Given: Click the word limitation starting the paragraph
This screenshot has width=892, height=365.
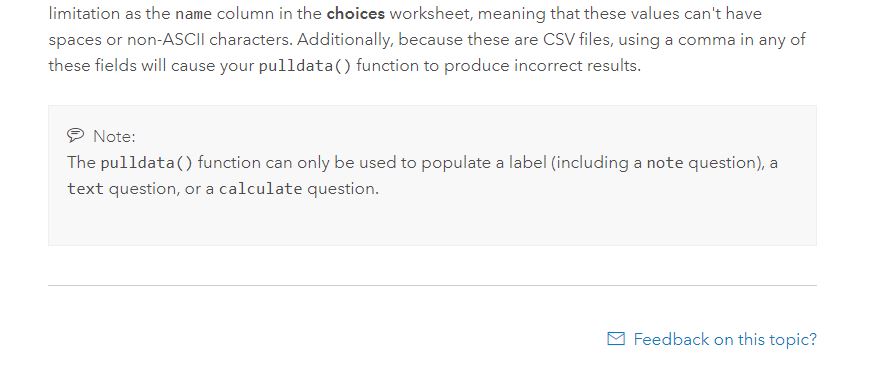Looking at the screenshot, I should [84, 13].
